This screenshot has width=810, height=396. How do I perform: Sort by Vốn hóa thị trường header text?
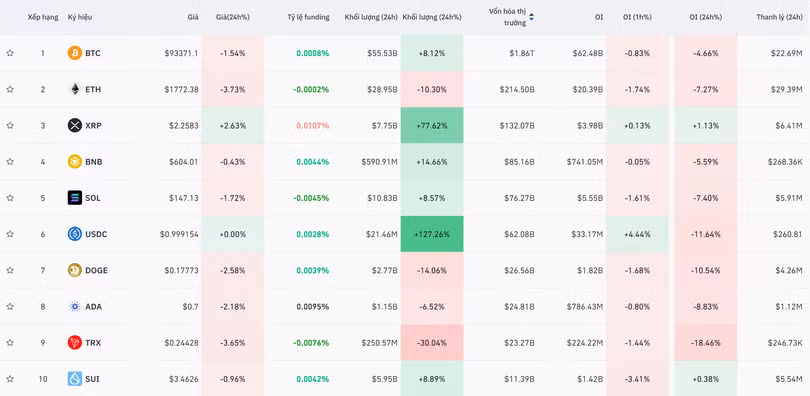coord(507,17)
